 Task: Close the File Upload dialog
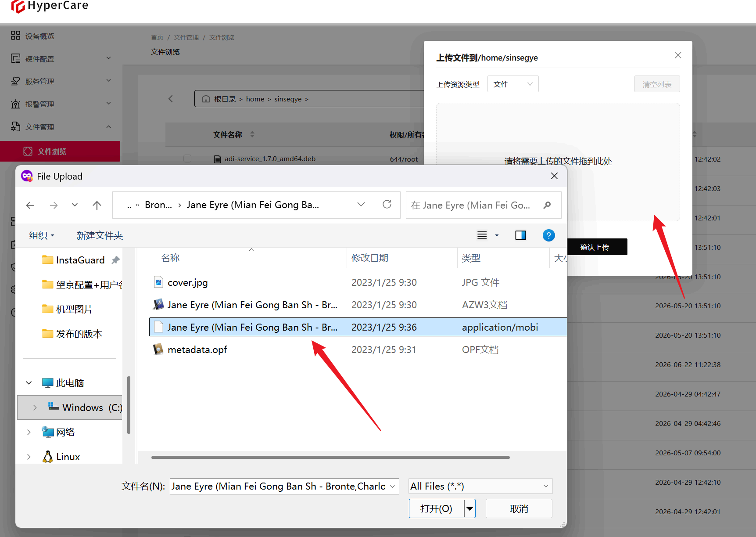(555, 176)
